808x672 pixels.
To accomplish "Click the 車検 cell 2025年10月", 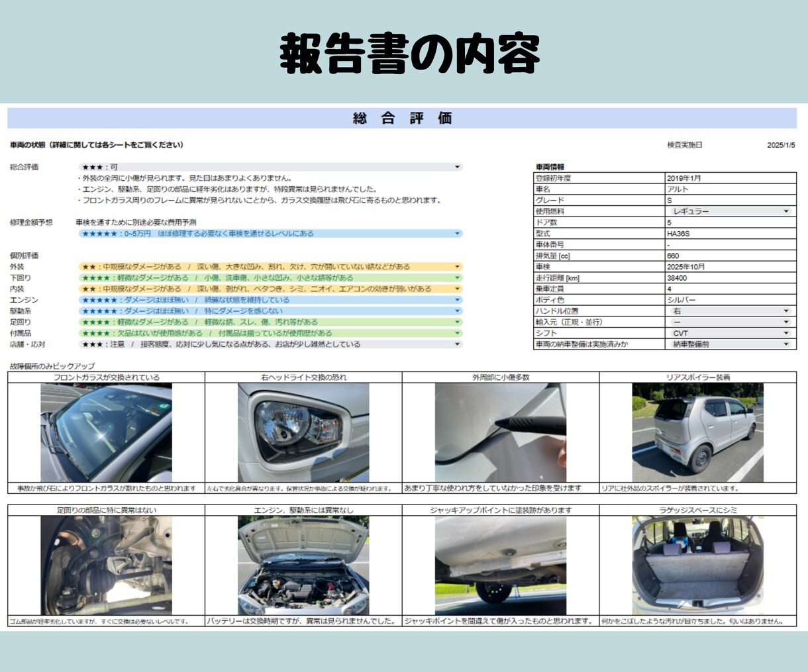I will coord(731,267).
